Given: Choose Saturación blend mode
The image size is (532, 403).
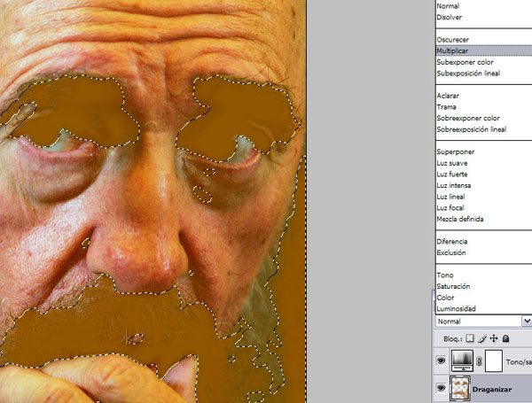Looking at the screenshot, I should pos(483,286).
